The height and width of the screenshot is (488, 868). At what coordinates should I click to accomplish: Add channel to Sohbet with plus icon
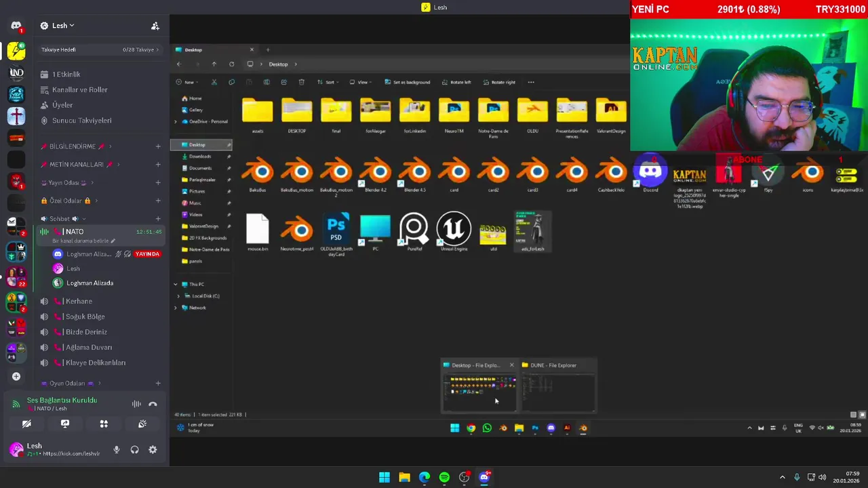[x=158, y=219]
